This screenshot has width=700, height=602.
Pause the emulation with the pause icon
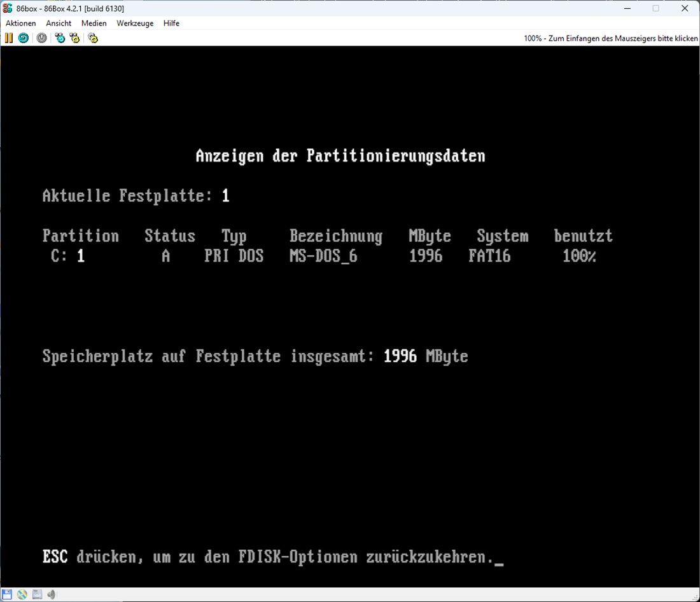coord(8,38)
